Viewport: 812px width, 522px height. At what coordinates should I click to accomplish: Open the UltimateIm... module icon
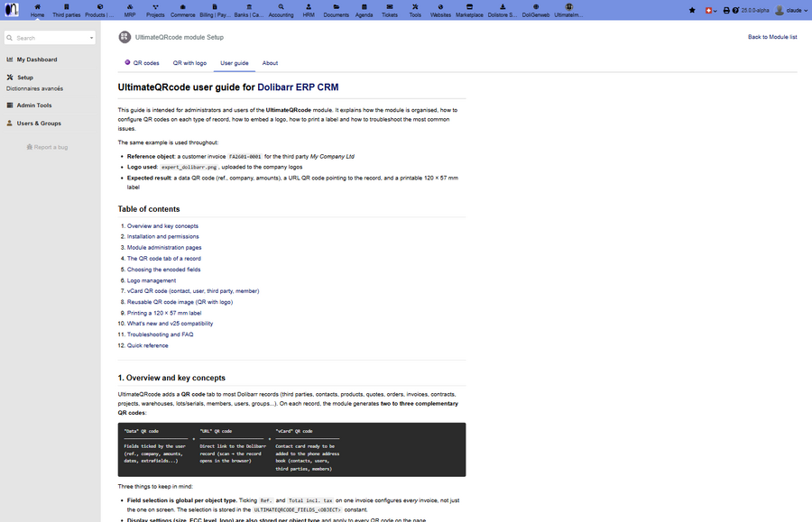pos(568,6)
